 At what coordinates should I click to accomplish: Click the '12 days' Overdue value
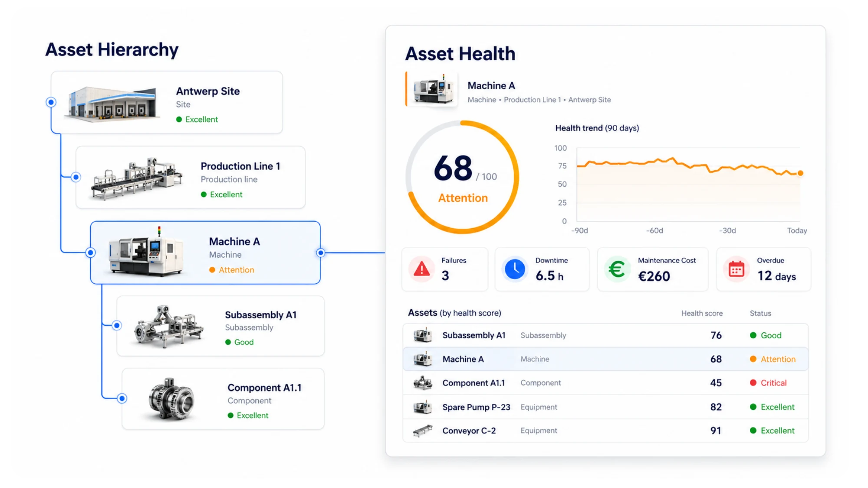click(x=776, y=276)
